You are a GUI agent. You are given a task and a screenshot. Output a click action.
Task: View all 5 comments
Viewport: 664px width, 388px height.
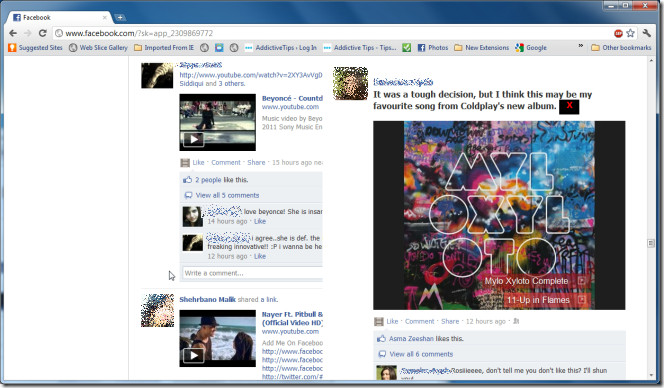coord(227,195)
